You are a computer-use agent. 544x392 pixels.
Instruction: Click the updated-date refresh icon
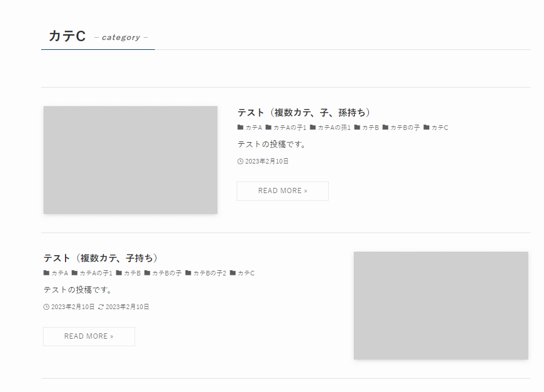coord(100,307)
